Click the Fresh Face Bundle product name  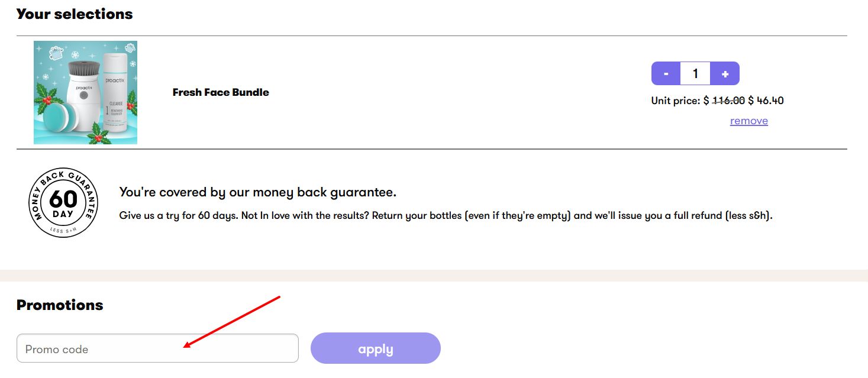tap(221, 92)
